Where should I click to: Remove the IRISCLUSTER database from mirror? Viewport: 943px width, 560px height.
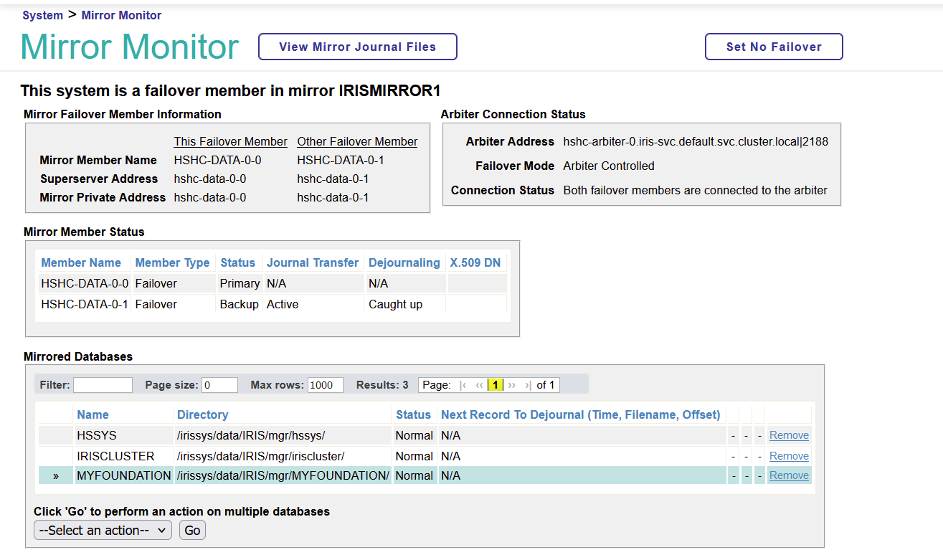point(789,456)
